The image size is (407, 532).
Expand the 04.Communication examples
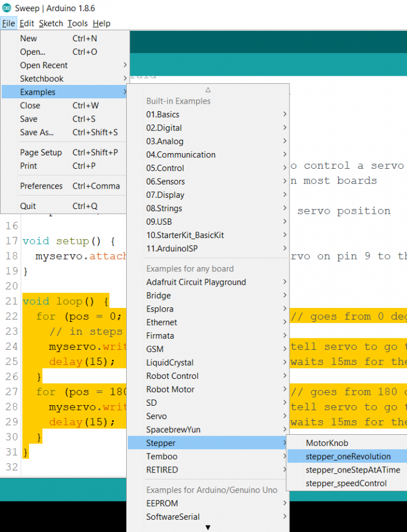point(208,155)
